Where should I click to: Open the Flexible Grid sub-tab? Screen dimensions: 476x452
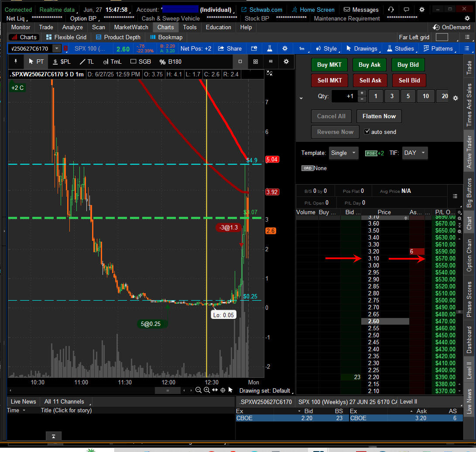pyautogui.click(x=66, y=38)
